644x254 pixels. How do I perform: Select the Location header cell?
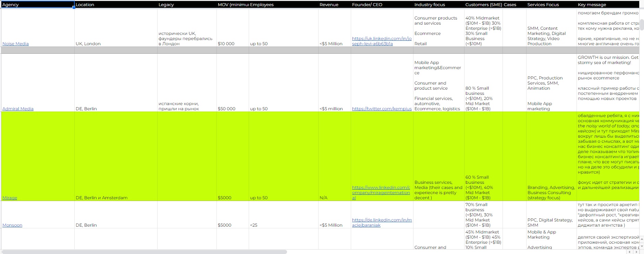tap(116, 5)
